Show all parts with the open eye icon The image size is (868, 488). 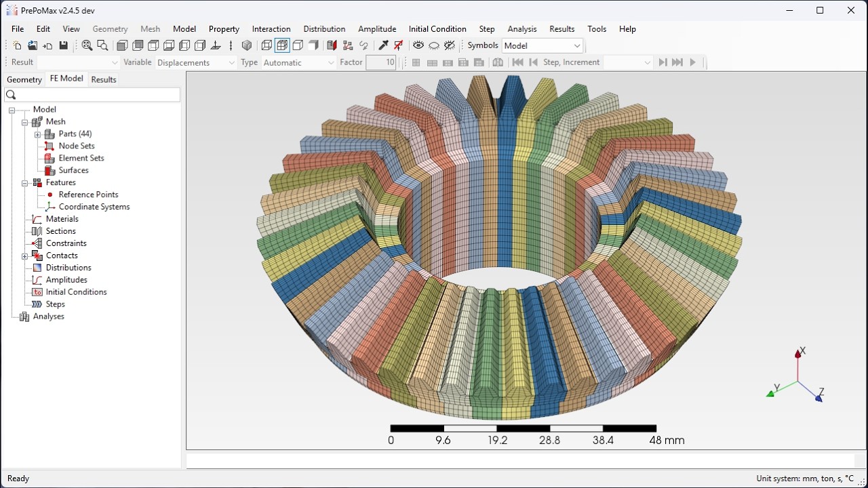click(418, 45)
